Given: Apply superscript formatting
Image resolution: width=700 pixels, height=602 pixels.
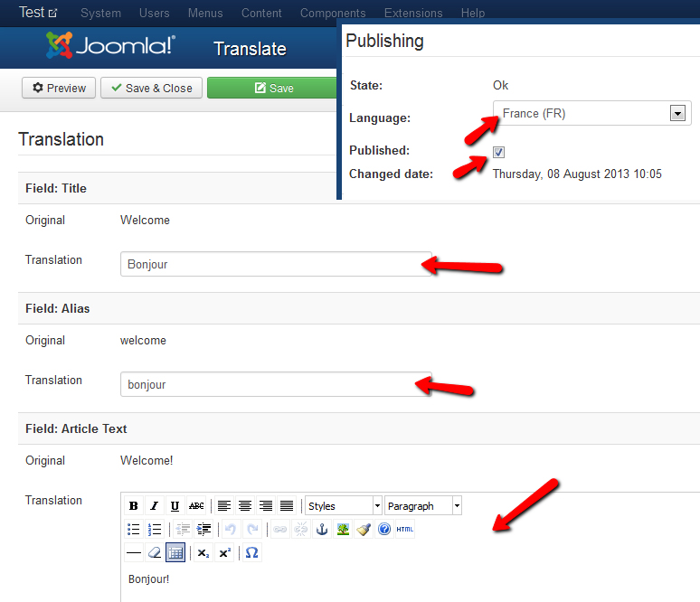Looking at the screenshot, I should click(224, 553).
